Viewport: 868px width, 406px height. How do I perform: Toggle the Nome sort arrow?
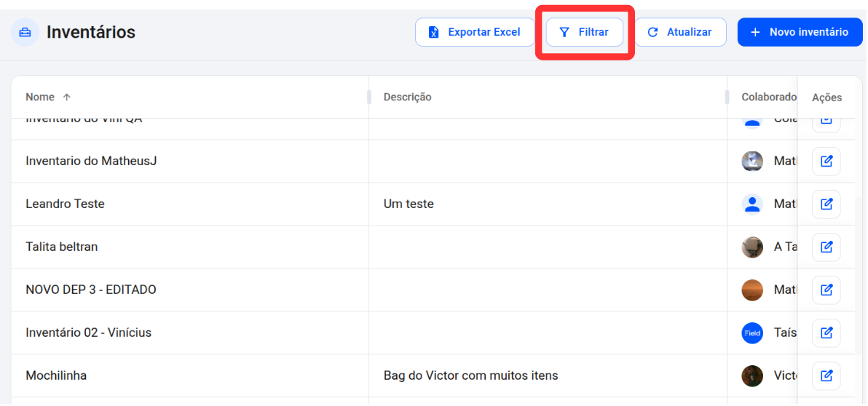[67, 97]
